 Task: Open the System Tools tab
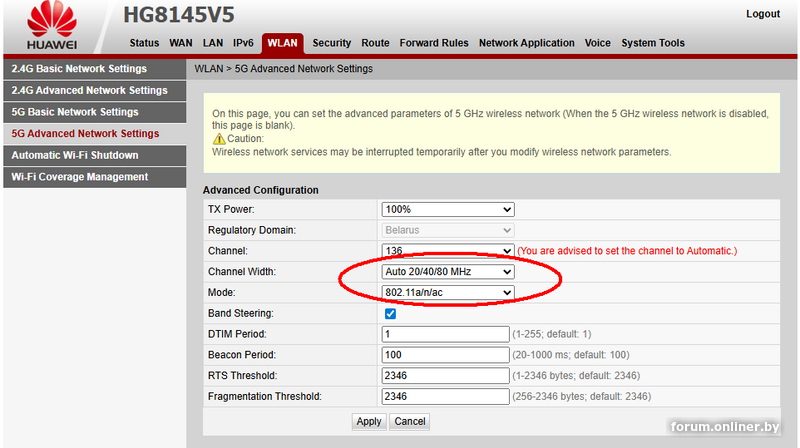point(653,43)
